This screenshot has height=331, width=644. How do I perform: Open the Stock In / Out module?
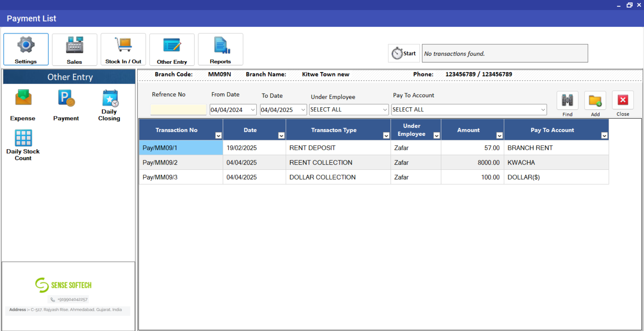pos(123,49)
